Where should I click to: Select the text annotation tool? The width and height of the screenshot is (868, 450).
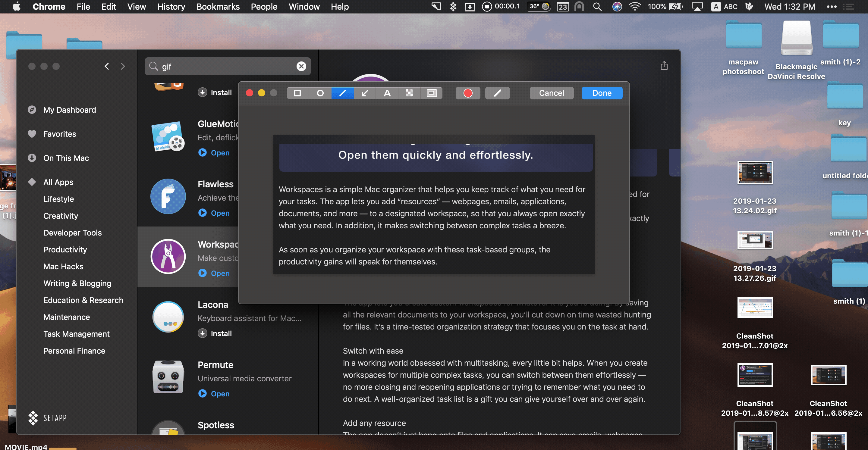tap(386, 93)
